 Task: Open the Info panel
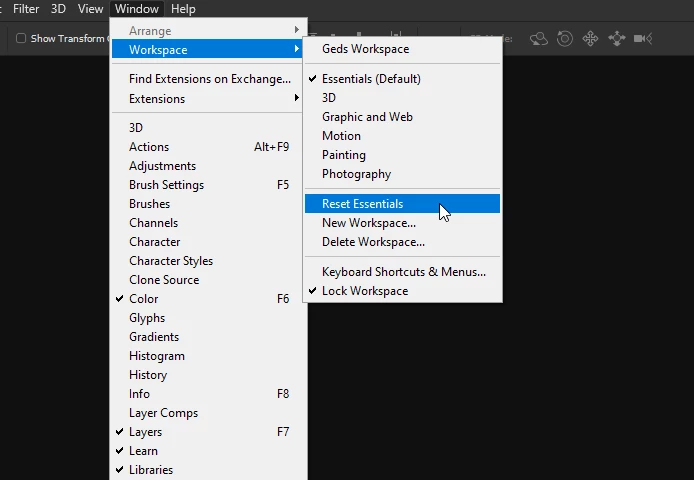coord(209,394)
